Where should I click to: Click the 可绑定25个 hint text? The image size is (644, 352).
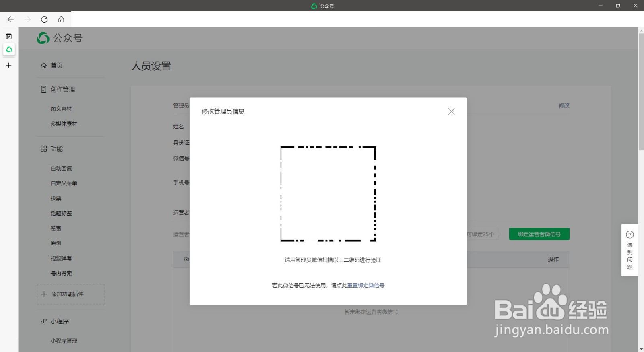point(481,234)
